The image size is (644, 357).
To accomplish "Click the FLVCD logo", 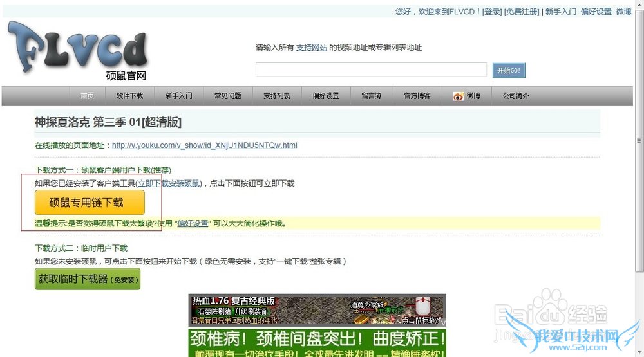I will (78, 50).
